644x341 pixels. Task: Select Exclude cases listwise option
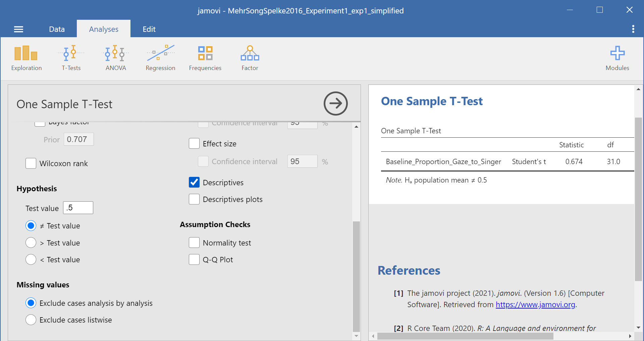click(x=31, y=320)
